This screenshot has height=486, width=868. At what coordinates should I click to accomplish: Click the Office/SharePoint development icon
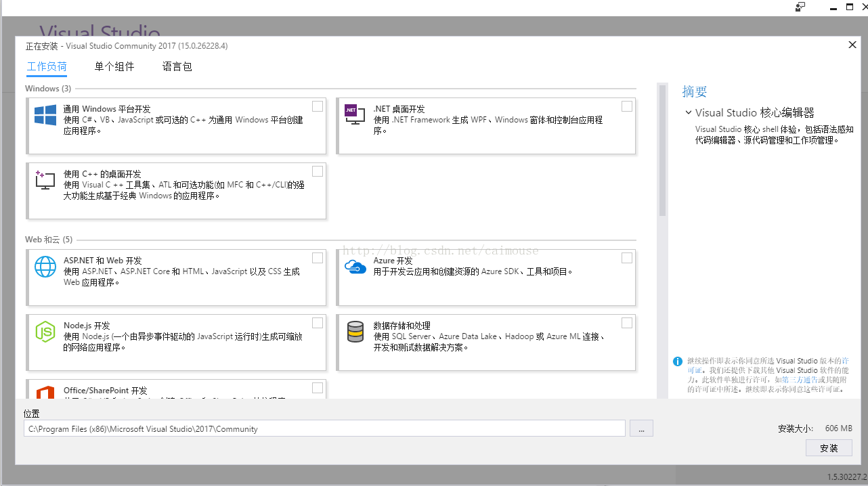pos(45,392)
